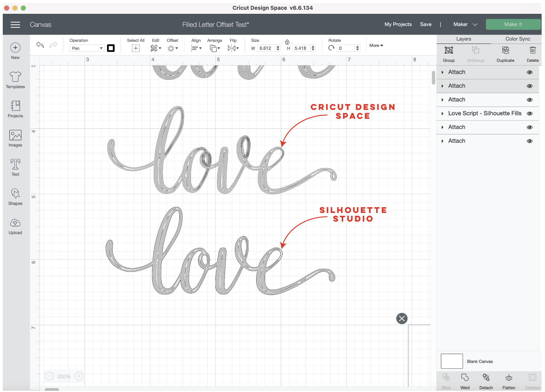Close the overlay with X button
This screenshot has width=545, height=392.
point(402,318)
